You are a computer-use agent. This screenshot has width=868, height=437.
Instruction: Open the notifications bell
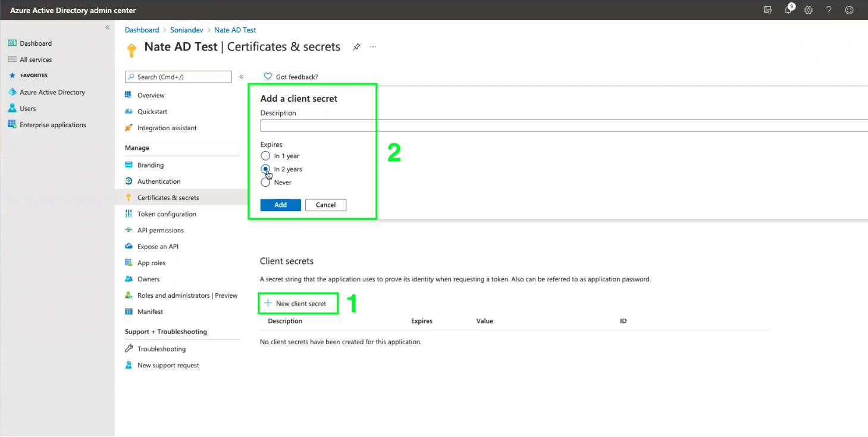pos(789,10)
